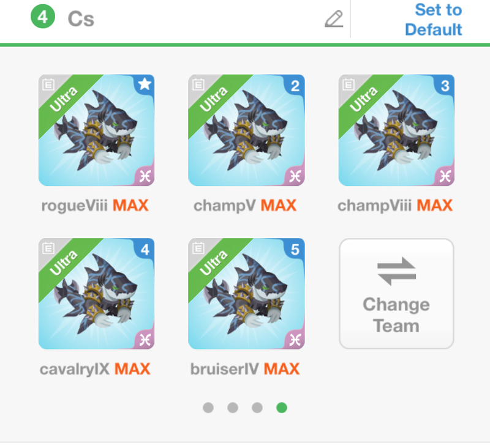Click Set to Default link
Screen dimensions: 490x448
[x=434, y=20]
